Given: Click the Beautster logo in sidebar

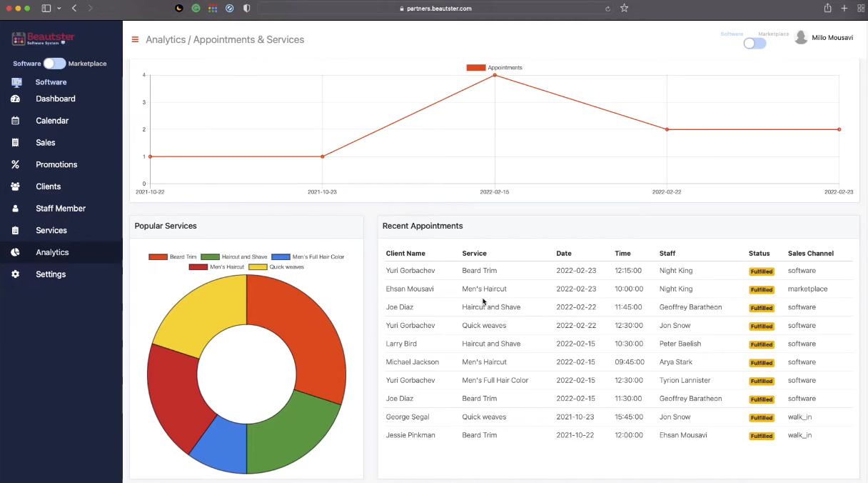Looking at the screenshot, I should tap(44, 39).
